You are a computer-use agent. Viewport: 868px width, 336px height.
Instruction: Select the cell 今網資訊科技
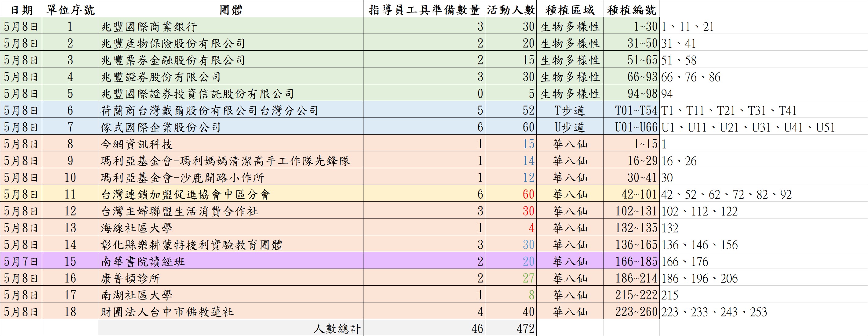(231, 144)
